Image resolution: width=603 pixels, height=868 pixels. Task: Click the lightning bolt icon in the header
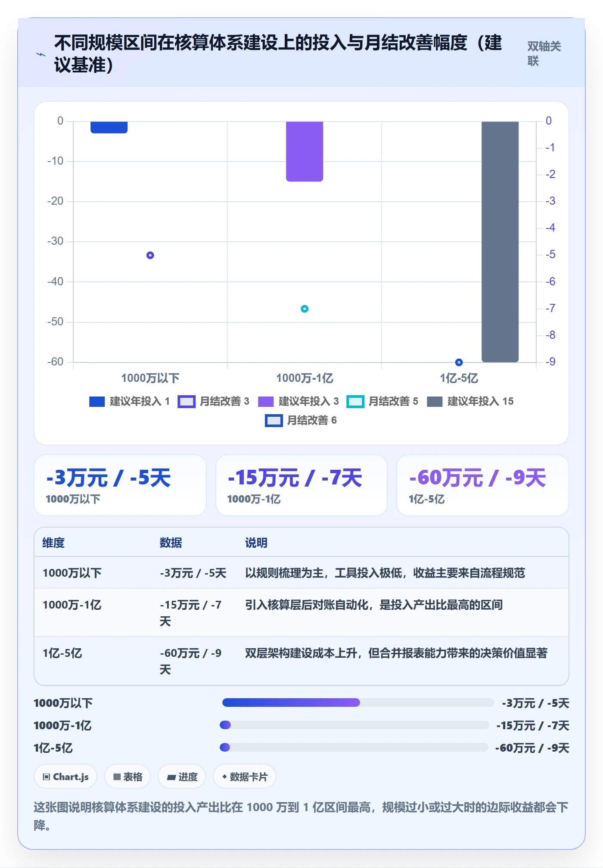pos(40,54)
